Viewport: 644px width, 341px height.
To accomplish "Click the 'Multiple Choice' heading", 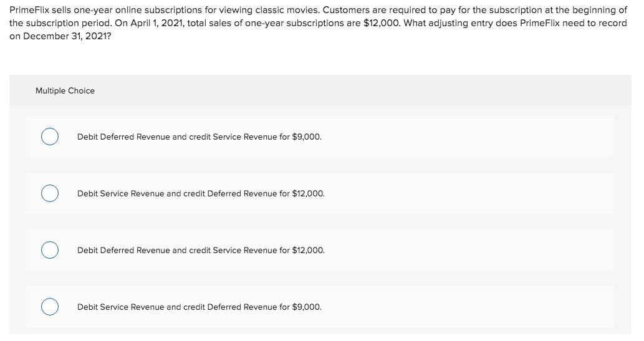I will tap(65, 91).
